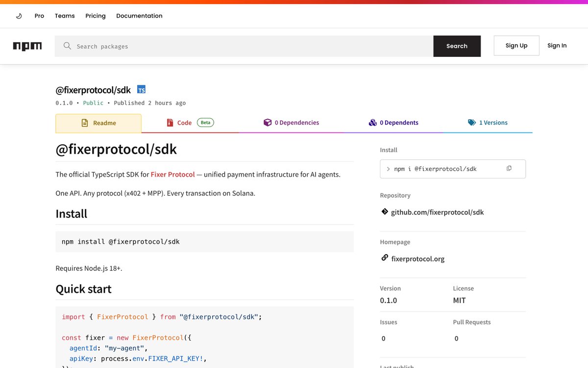Click the Sign Up button
The height and width of the screenshot is (368, 588).
coord(516,46)
